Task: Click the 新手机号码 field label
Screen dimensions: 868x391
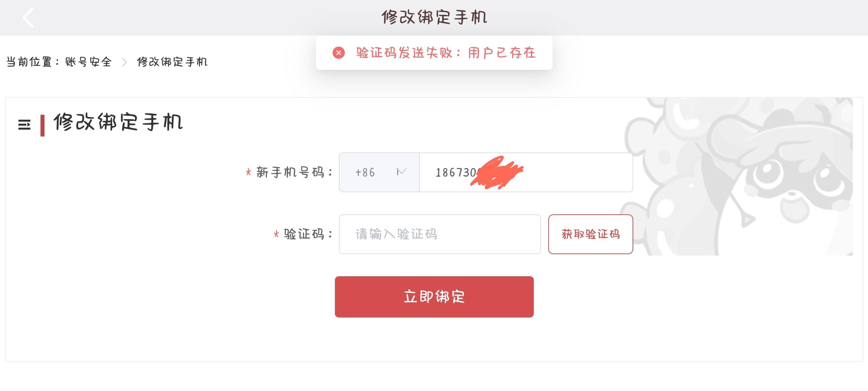Action: (x=294, y=172)
